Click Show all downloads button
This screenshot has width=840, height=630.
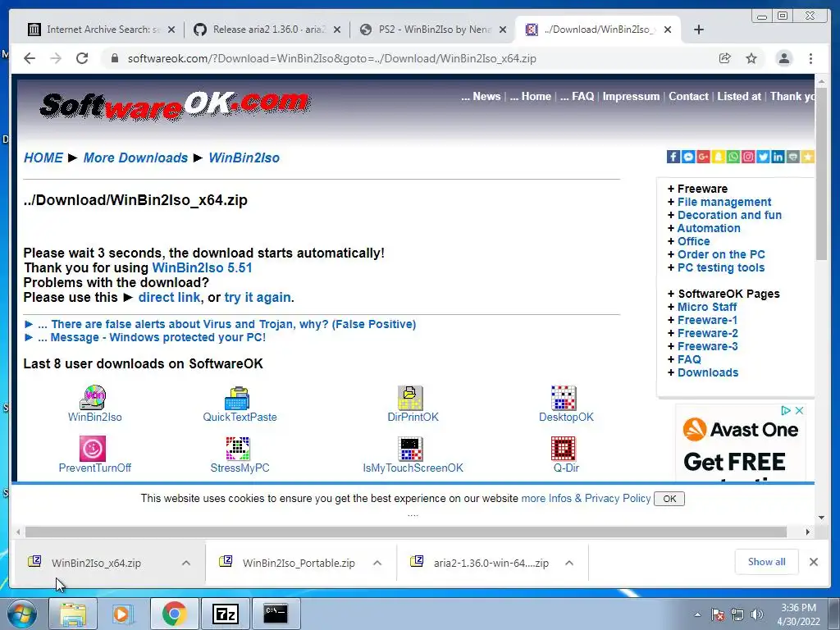click(x=767, y=562)
